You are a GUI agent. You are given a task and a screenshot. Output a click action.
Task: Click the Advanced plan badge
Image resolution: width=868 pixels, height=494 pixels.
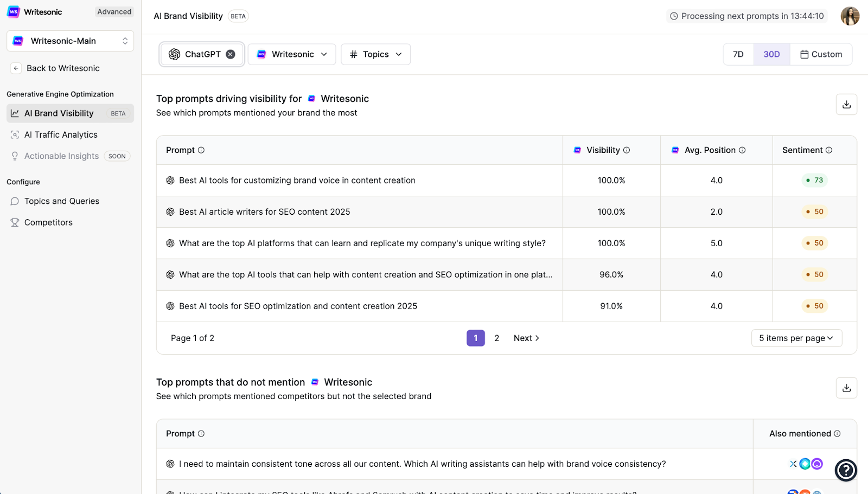click(114, 12)
